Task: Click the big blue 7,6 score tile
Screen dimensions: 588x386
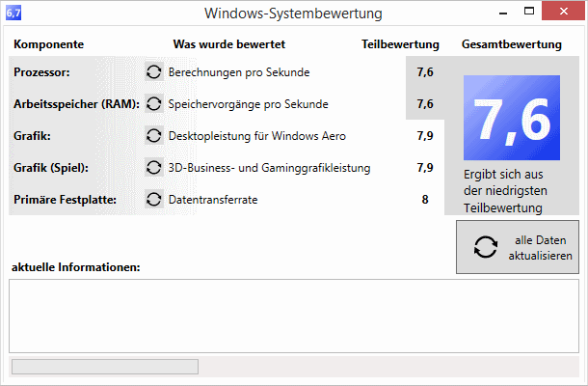Action: pos(512,118)
